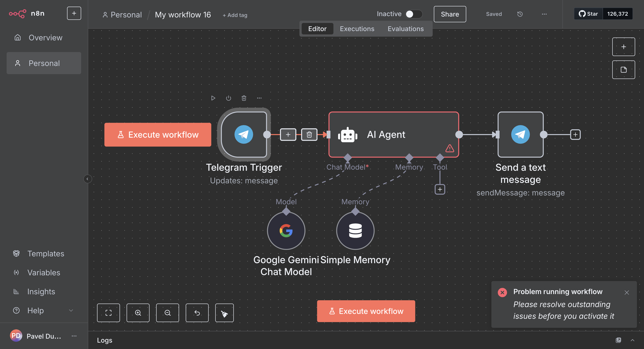Click the Telegram Trigger node icon

tap(244, 135)
